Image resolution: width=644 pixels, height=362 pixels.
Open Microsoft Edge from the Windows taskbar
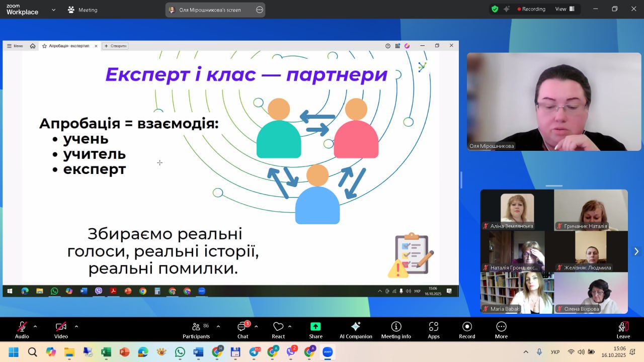[x=143, y=352]
